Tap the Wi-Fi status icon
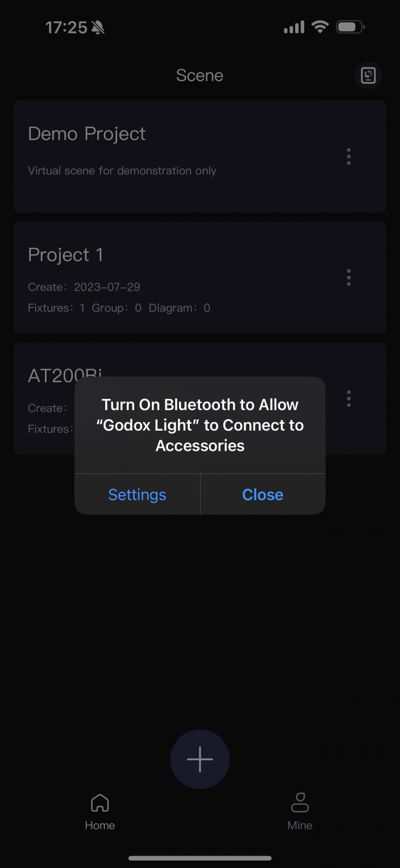The width and height of the screenshot is (400, 868). click(x=321, y=27)
